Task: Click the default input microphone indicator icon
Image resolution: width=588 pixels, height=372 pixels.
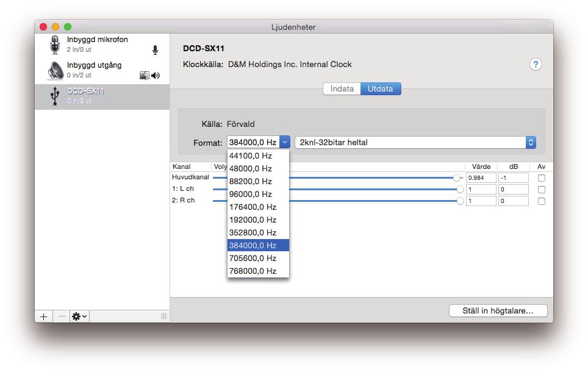Action: click(x=155, y=50)
